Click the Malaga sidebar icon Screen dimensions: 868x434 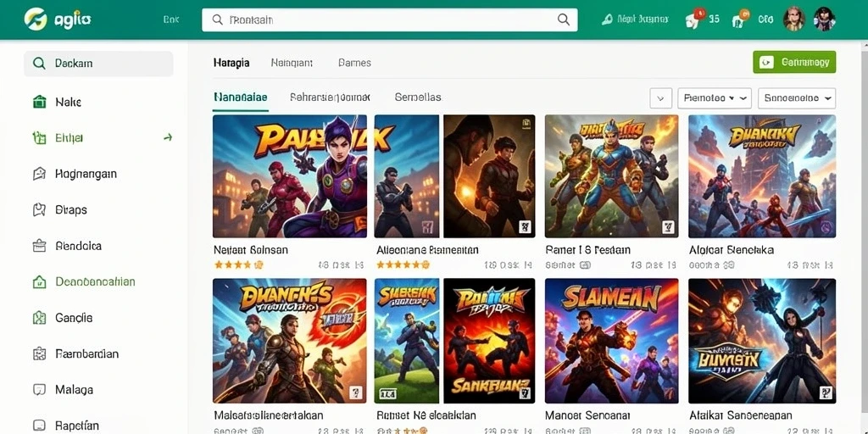(x=39, y=390)
